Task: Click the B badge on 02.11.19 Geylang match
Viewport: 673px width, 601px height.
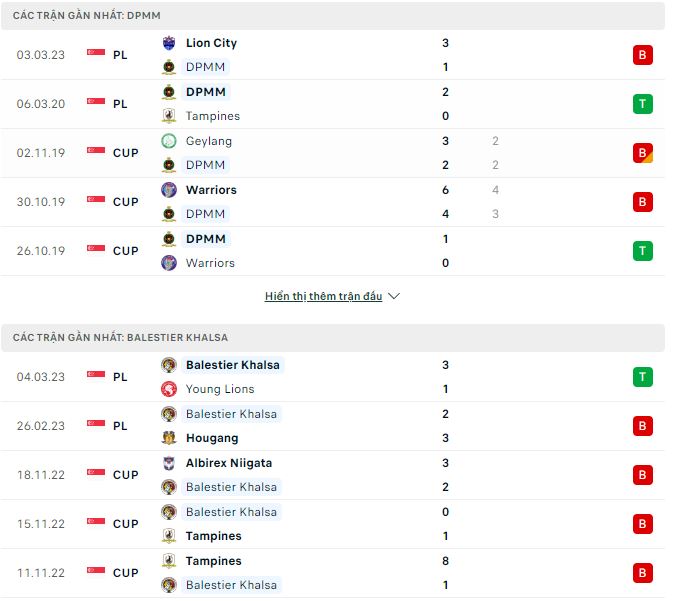Action: [642, 153]
